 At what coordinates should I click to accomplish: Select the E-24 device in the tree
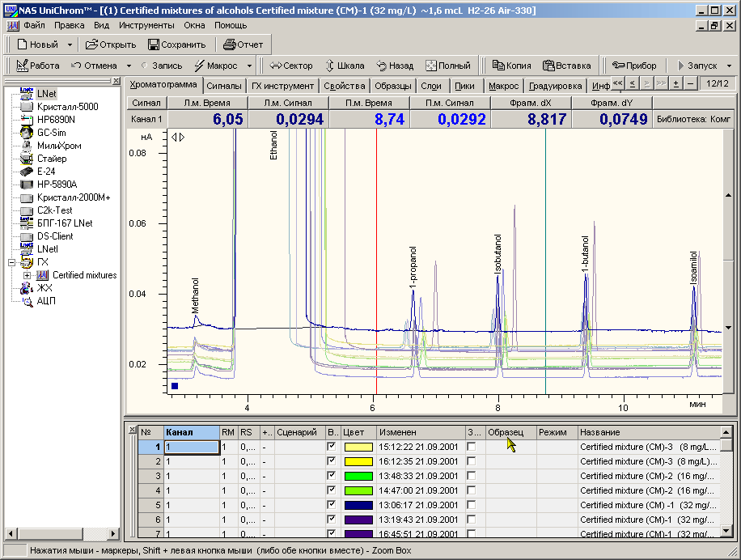tap(46, 171)
